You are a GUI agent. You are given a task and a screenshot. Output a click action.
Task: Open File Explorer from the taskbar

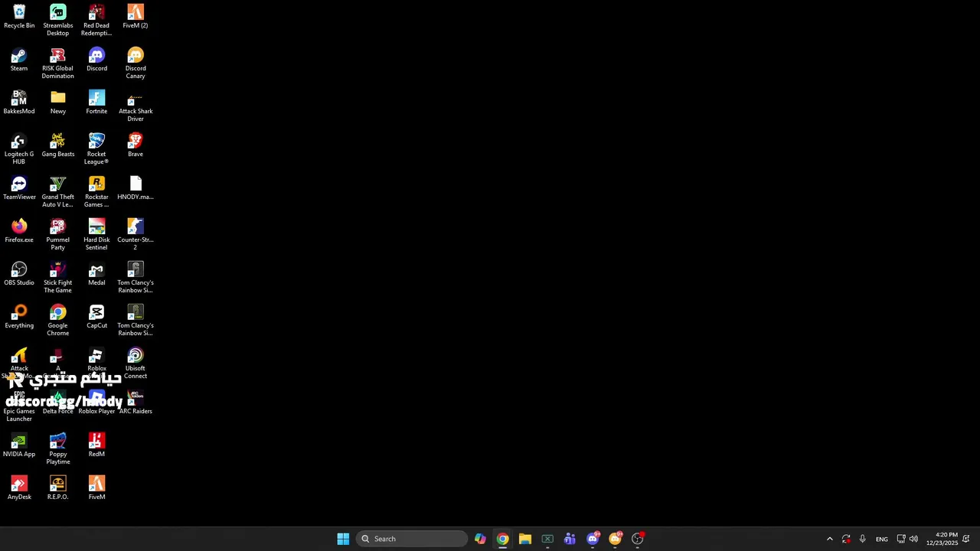[x=525, y=539]
